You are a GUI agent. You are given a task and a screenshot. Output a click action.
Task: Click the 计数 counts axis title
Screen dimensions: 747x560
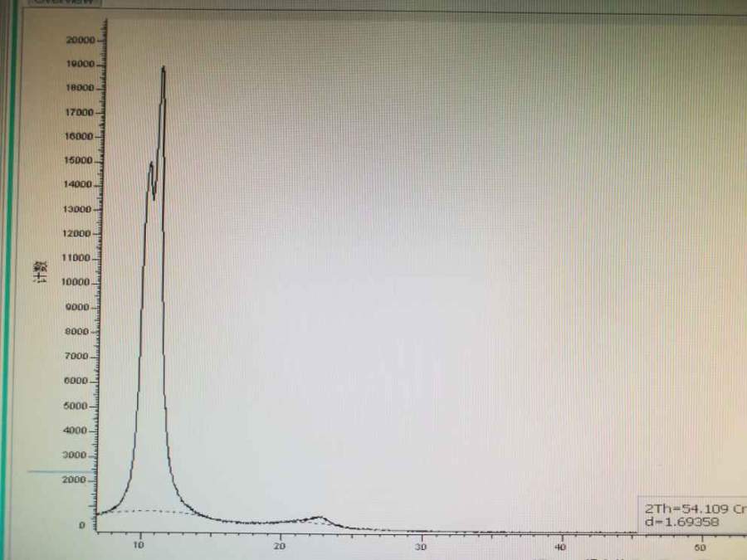pos(41,272)
